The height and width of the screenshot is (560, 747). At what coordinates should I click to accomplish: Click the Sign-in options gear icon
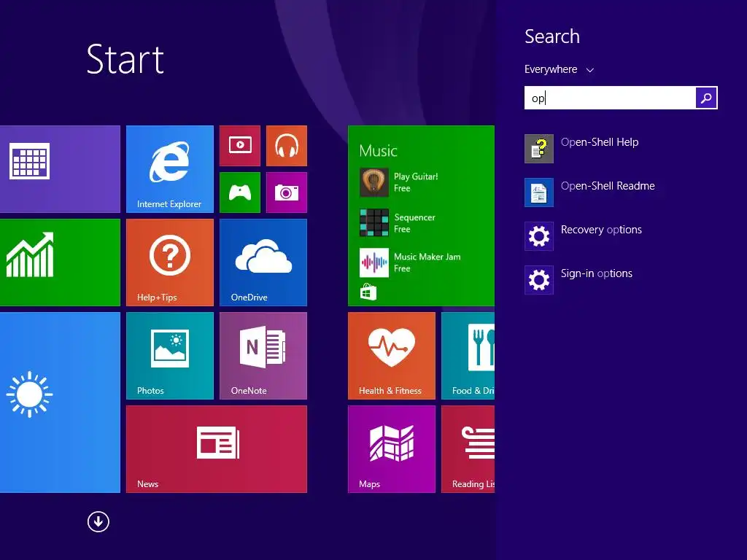coord(539,280)
